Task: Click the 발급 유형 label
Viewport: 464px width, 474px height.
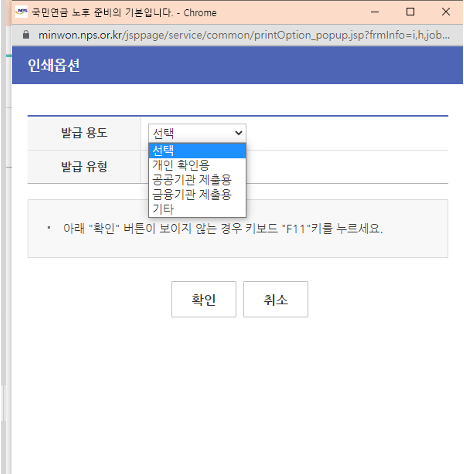Action: click(x=84, y=166)
